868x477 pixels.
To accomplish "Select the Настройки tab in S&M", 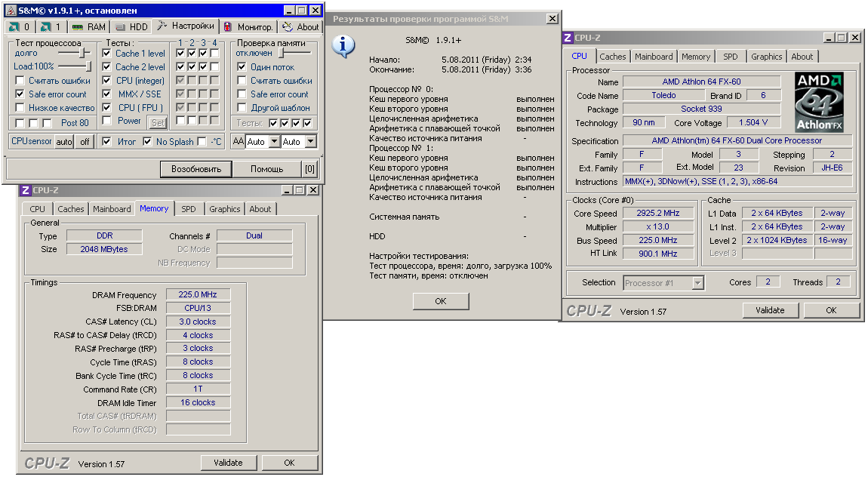I will point(186,26).
